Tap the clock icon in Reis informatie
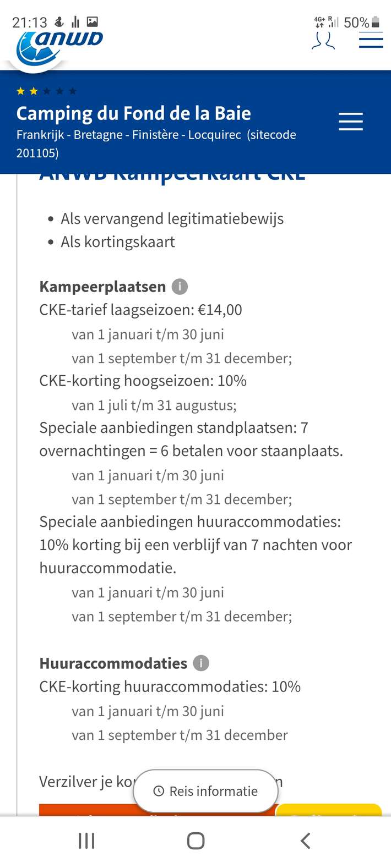The width and height of the screenshot is (391, 868). coord(159,791)
